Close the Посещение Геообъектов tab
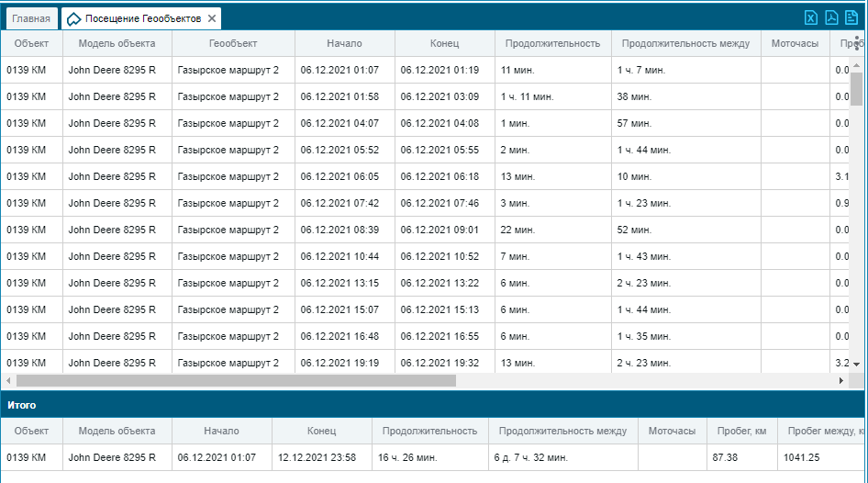Viewport: 868px width, 483px height. [x=211, y=18]
